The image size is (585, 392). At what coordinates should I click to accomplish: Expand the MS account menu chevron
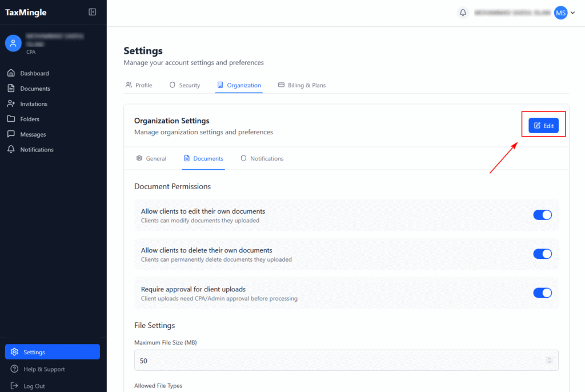(573, 13)
